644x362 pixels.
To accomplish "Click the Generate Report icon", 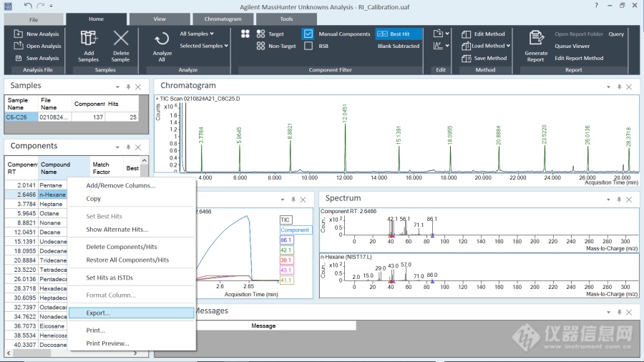I will tap(536, 38).
